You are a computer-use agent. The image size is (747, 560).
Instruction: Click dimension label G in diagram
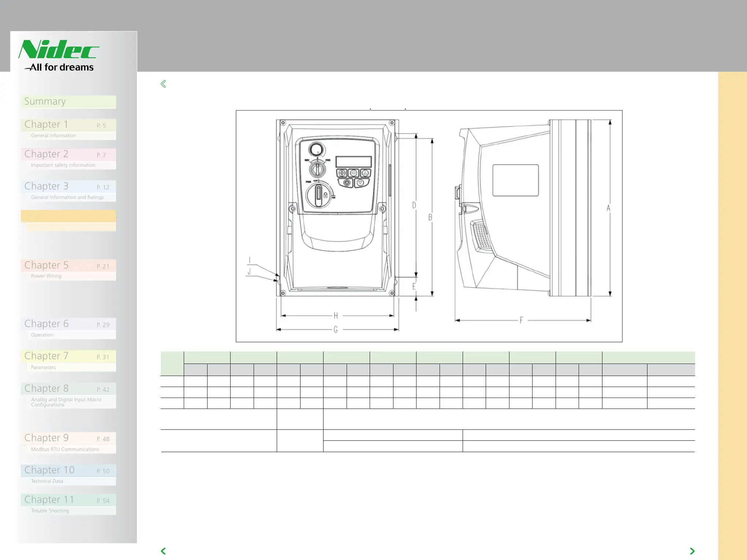(336, 330)
